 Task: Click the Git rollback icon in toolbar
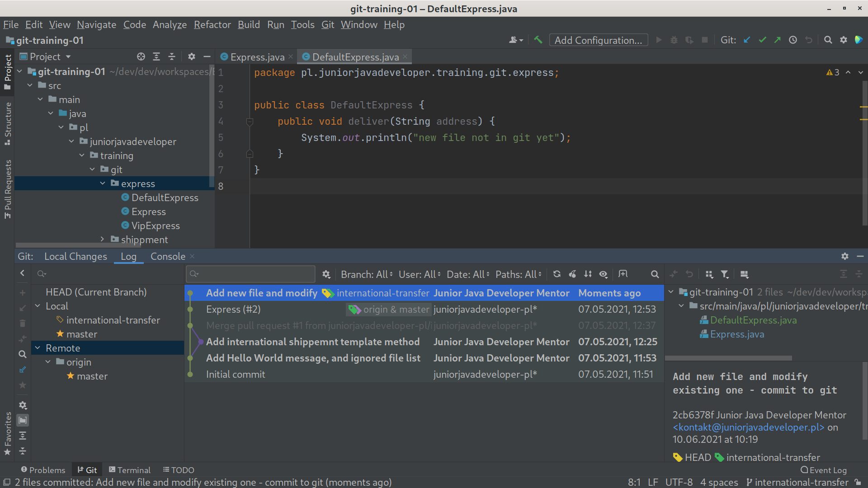point(807,41)
